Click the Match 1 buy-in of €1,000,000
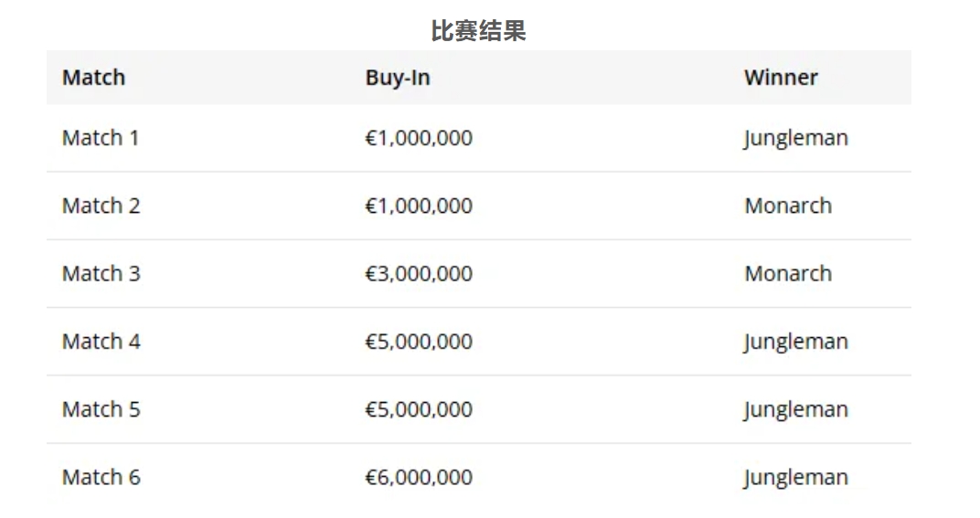Screen dimensions: 980x518 click(x=419, y=138)
